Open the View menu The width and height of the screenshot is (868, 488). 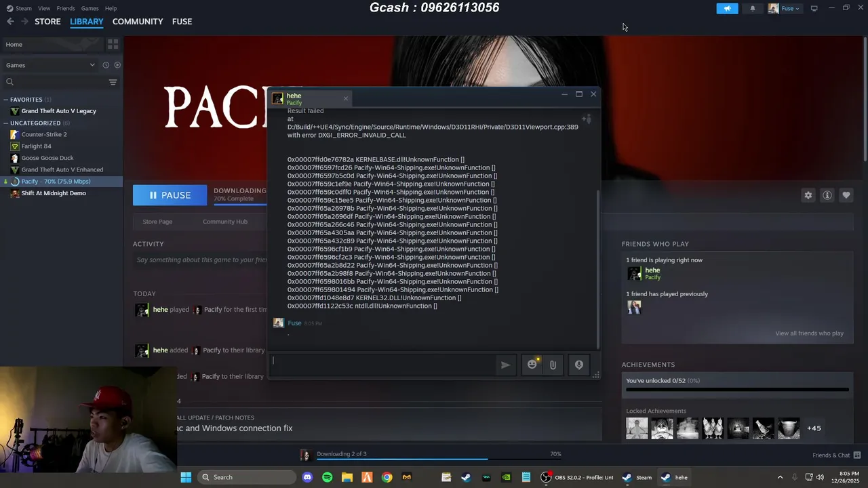coord(44,8)
